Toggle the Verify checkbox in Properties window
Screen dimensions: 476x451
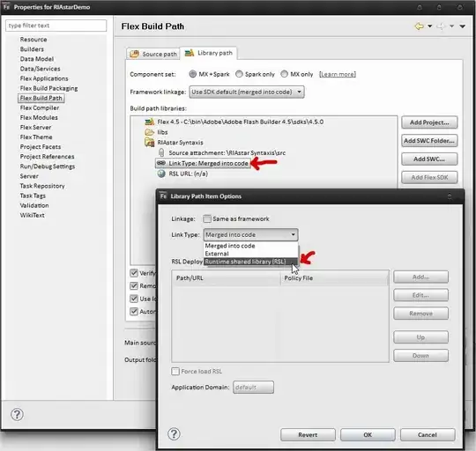pyautogui.click(x=134, y=273)
